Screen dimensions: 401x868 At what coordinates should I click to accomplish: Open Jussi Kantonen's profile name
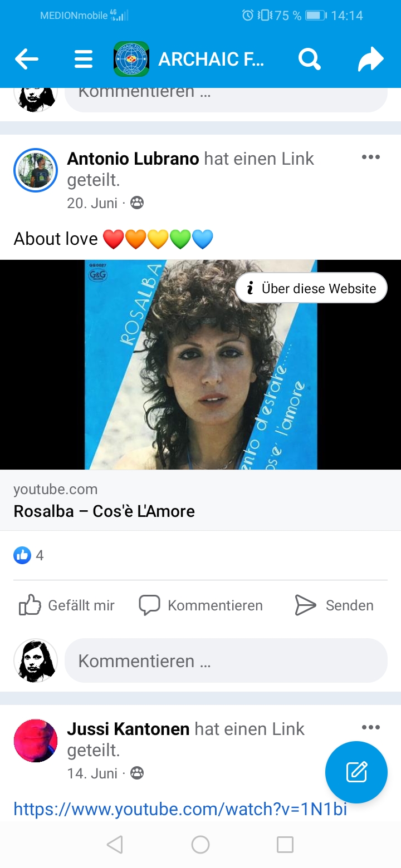click(x=129, y=729)
